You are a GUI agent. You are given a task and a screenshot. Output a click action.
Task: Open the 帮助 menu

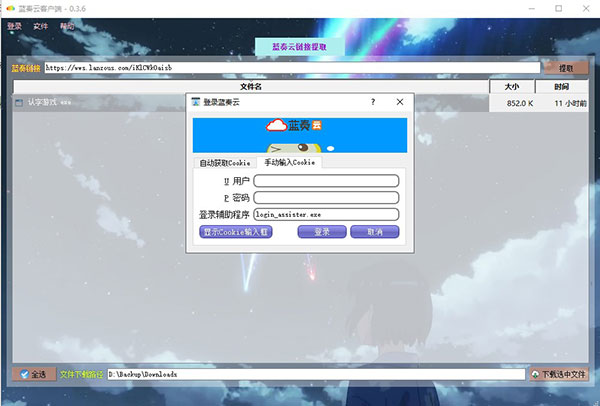click(x=67, y=25)
